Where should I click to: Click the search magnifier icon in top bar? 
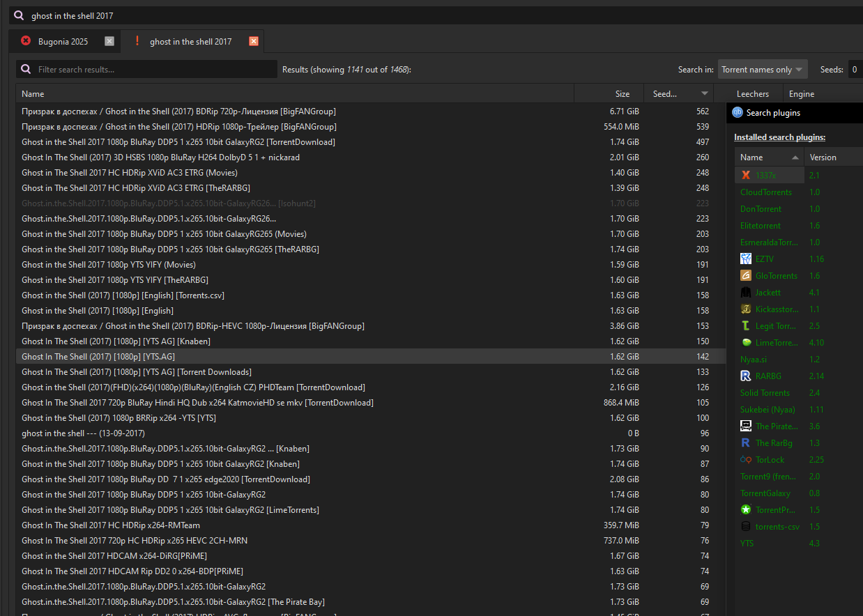point(19,15)
